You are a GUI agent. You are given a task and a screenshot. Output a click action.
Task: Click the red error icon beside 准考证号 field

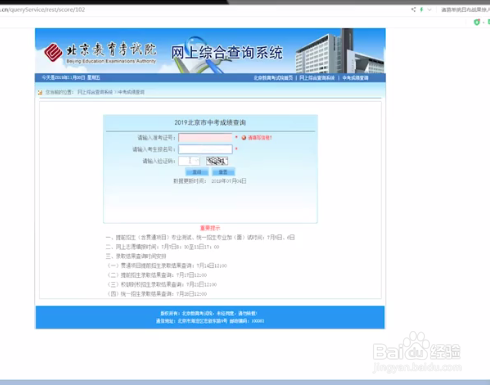coord(244,138)
